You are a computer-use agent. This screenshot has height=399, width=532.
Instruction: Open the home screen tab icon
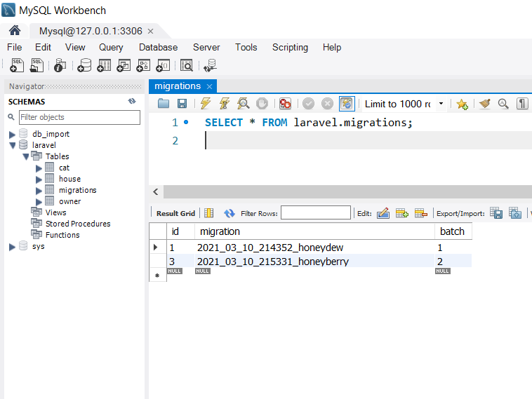[15, 31]
